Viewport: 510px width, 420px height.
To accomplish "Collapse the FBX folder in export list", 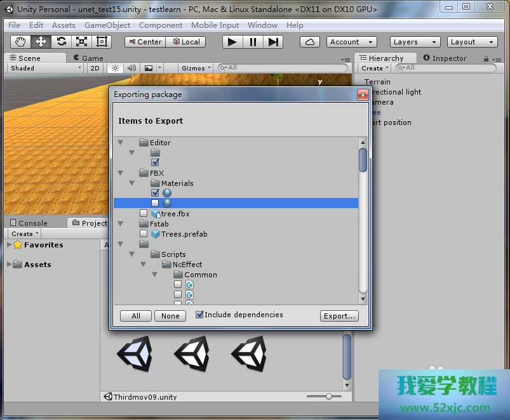I will [121, 173].
